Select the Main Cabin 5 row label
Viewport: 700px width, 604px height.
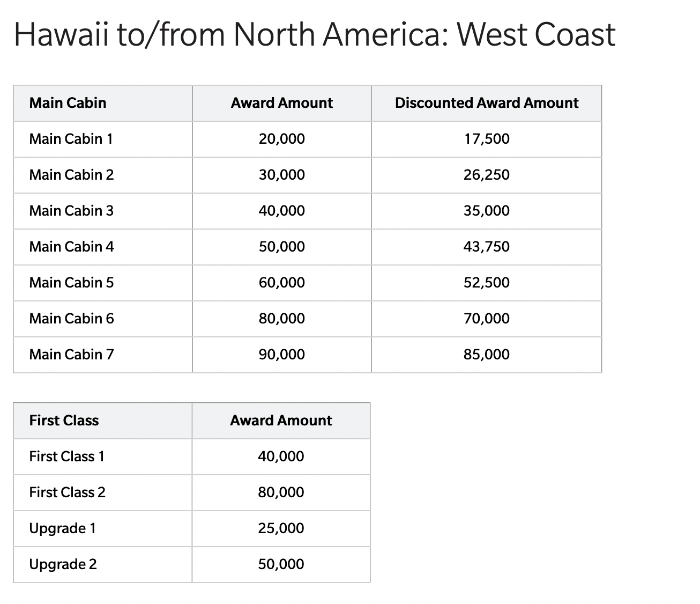pyautogui.click(x=71, y=283)
